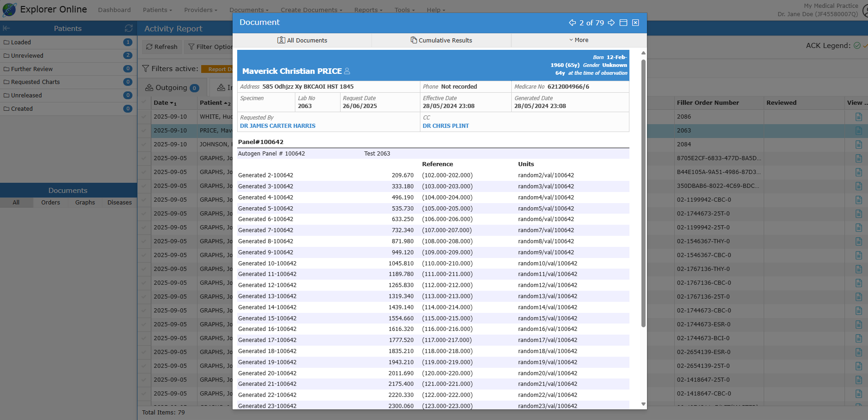The image size is (868, 420).
Task: Open DR JAMES CARTER HARRIS link
Action: 278,126
